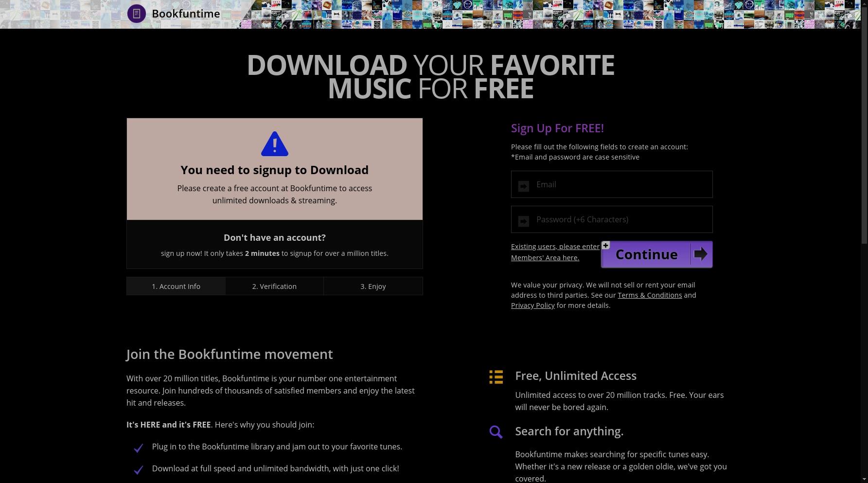This screenshot has width=868, height=483.
Task: Click the checkmark beside Plug in to library
Action: tap(139, 448)
